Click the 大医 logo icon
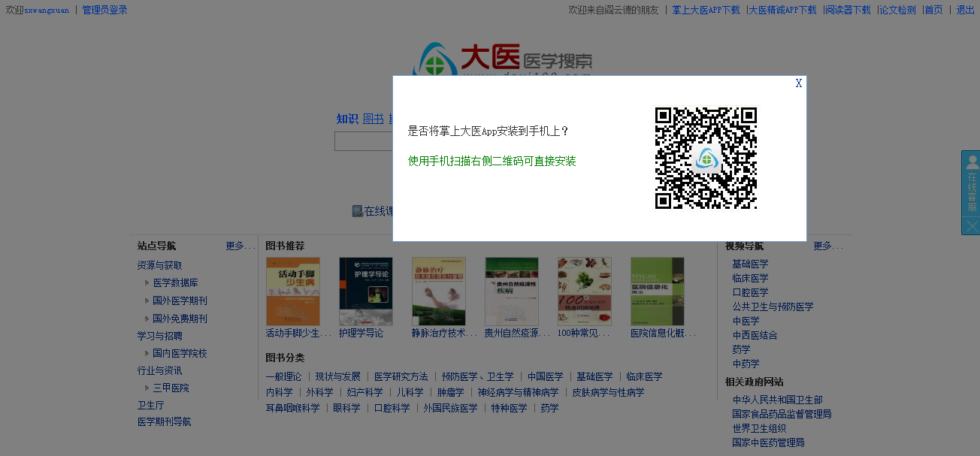Image resolution: width=980 pixels, height=456 pixels. 435,61
